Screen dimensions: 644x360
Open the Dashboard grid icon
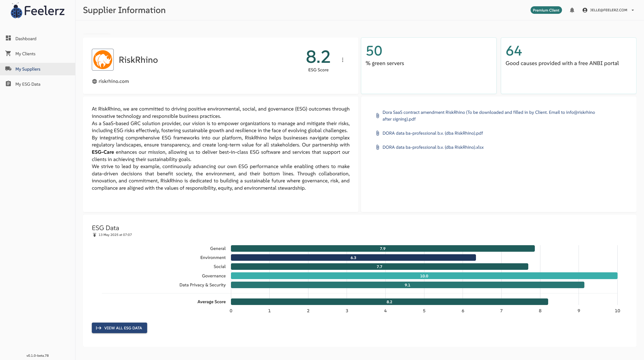(8, 38)
